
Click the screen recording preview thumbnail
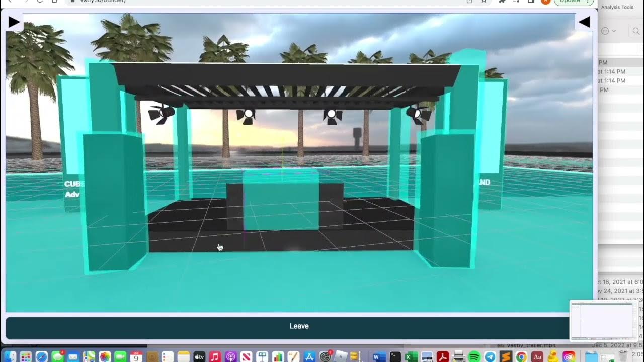[x=603, y=321]
